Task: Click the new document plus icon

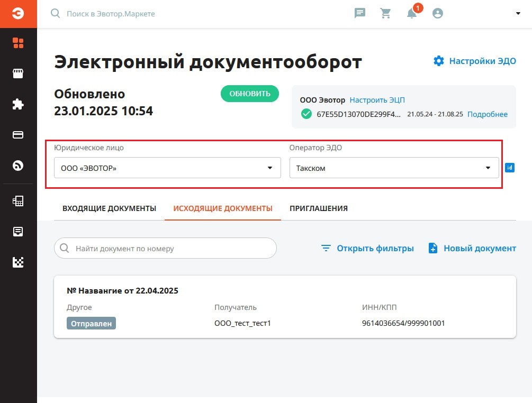Action: point(433,248)
